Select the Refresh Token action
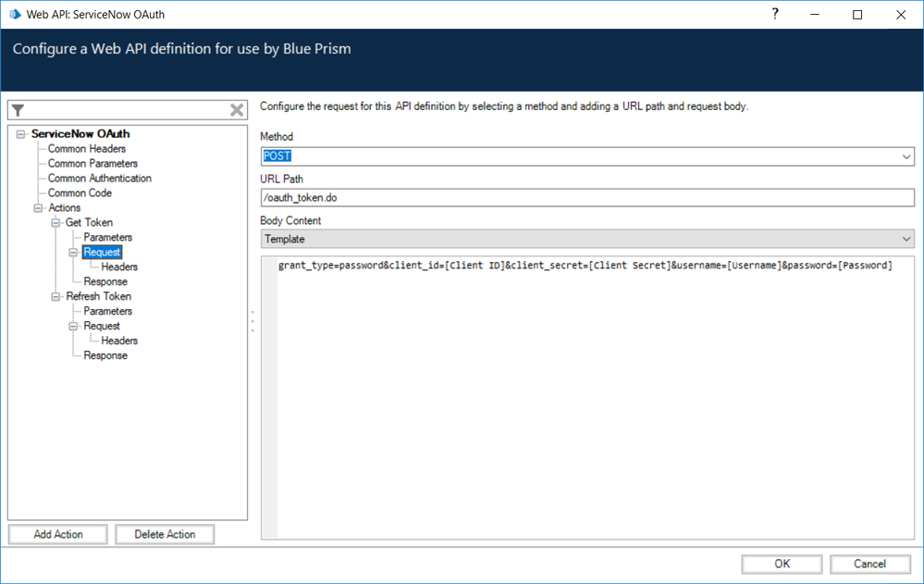 coord(98,296)
